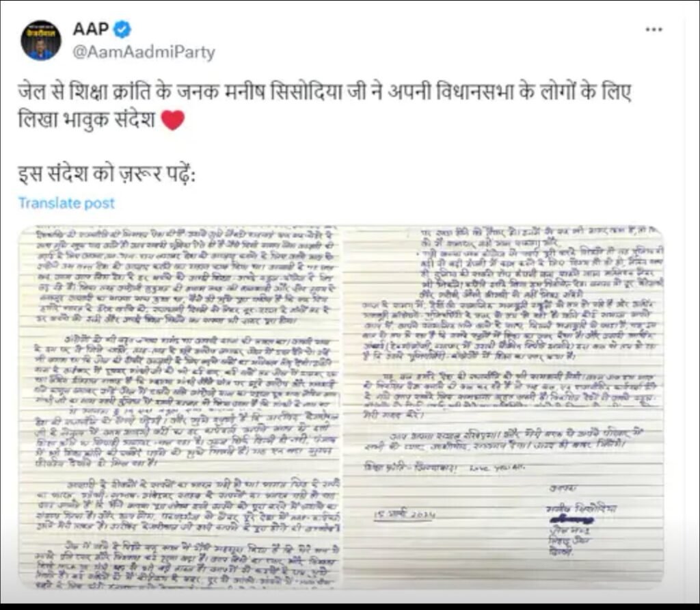Open the right handwritten letter image
The width and height of the screenshot is (700, 610).
click(503, 408)
